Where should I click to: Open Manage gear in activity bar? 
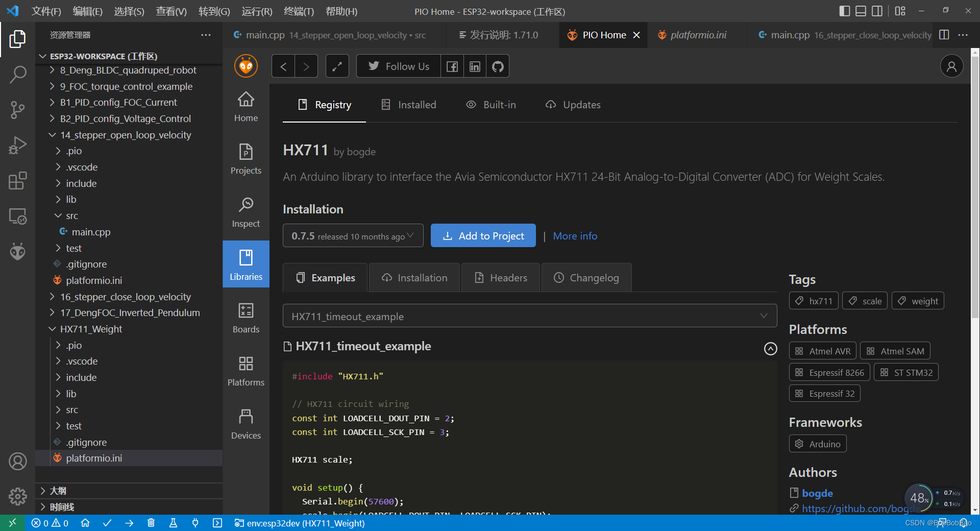(x=17, y=496)
